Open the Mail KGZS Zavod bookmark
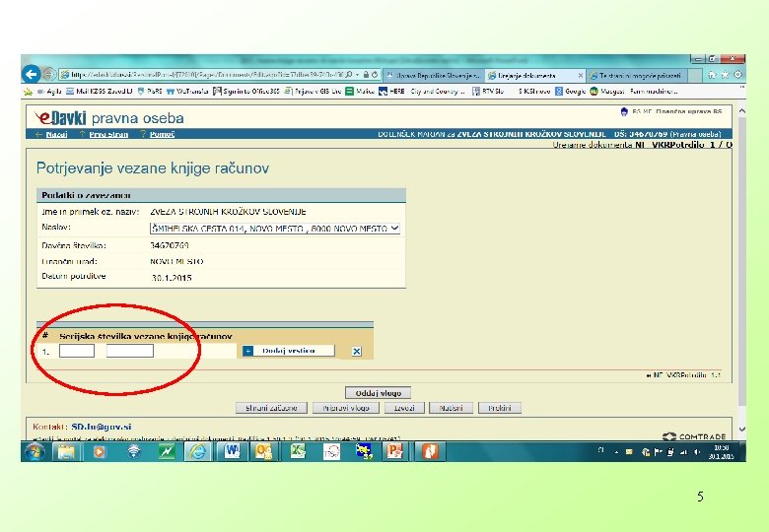The image size is (769, 532). point(99,91)
